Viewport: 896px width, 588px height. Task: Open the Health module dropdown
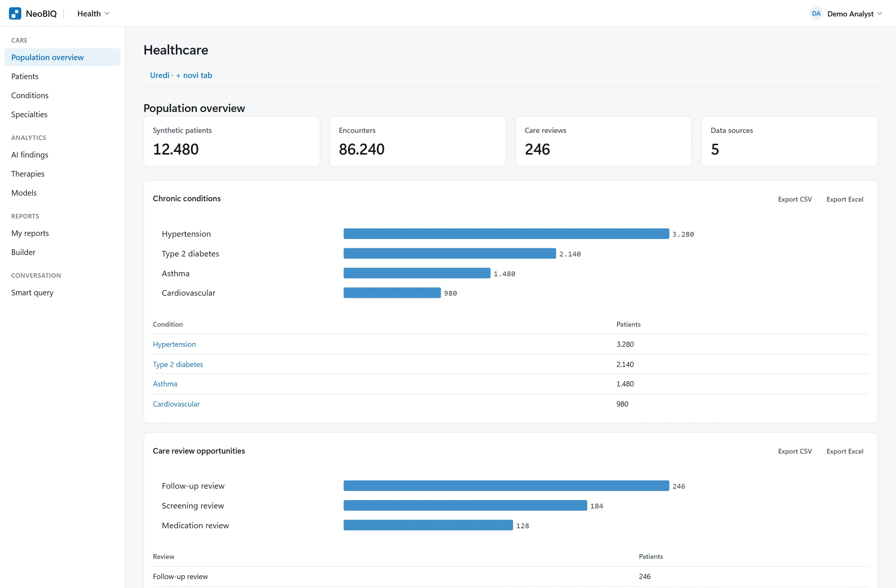pyautogui.click(x=93, y=13)
